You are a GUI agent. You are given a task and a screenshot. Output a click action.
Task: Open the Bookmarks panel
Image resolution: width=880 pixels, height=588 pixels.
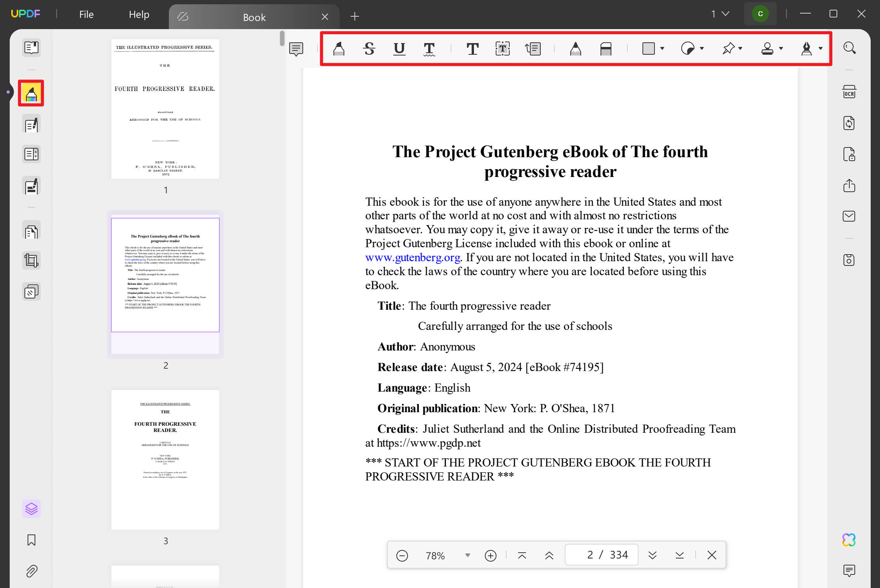31,540
